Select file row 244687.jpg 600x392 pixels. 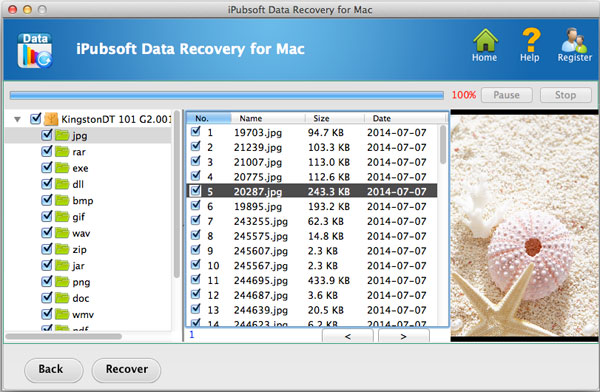(x=312, y=295)
